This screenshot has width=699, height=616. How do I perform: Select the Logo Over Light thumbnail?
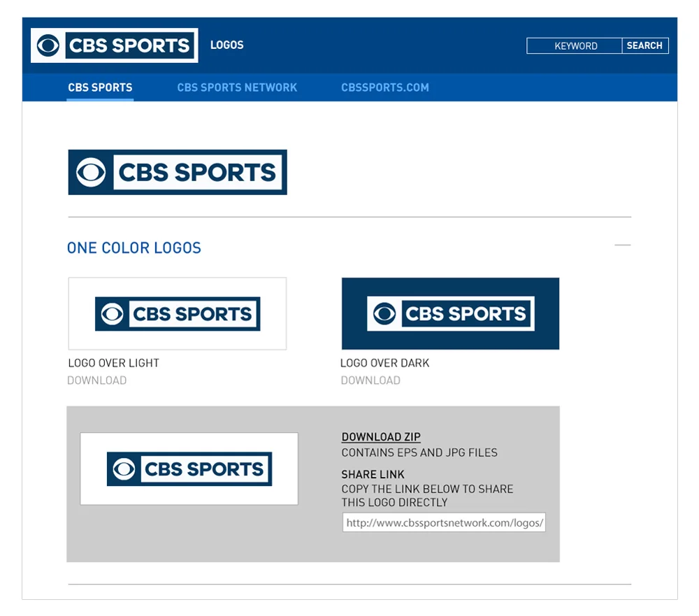pyautogui.click(x=178, y=313)
